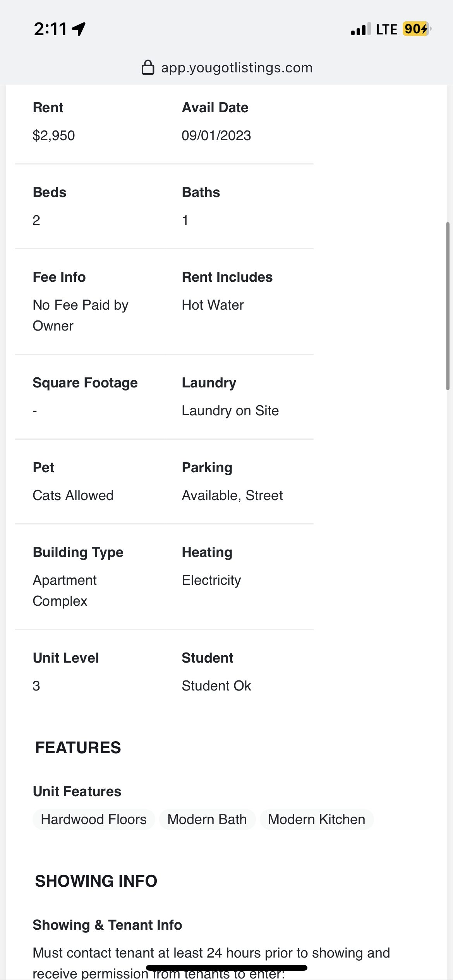The image size is (453, 980).
Task: Tap the page scrollbar on right edge
Action: [x=448, y=306]
